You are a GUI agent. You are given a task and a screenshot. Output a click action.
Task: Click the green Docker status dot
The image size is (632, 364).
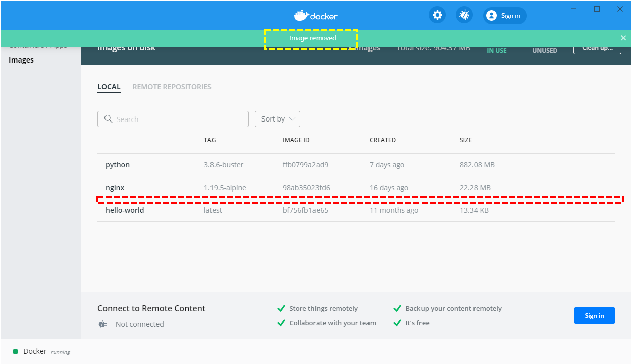coord(15,351)
